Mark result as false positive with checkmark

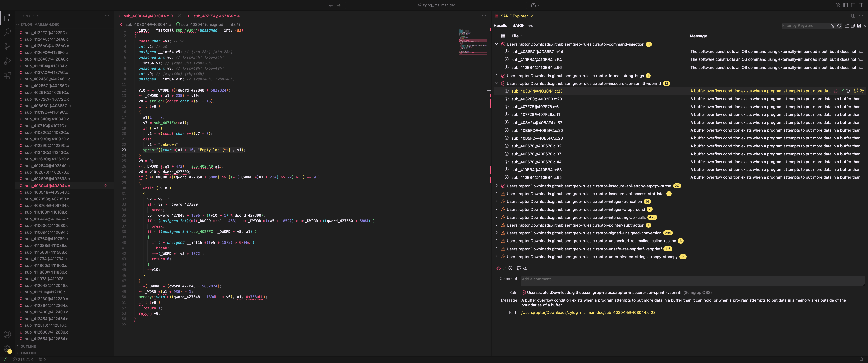504,268
